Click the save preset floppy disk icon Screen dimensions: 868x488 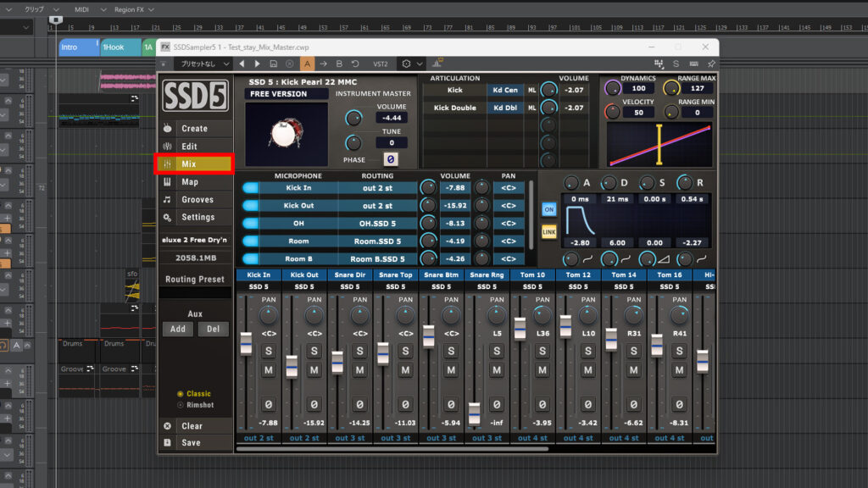pyautogui.click(x=273, y=64)
